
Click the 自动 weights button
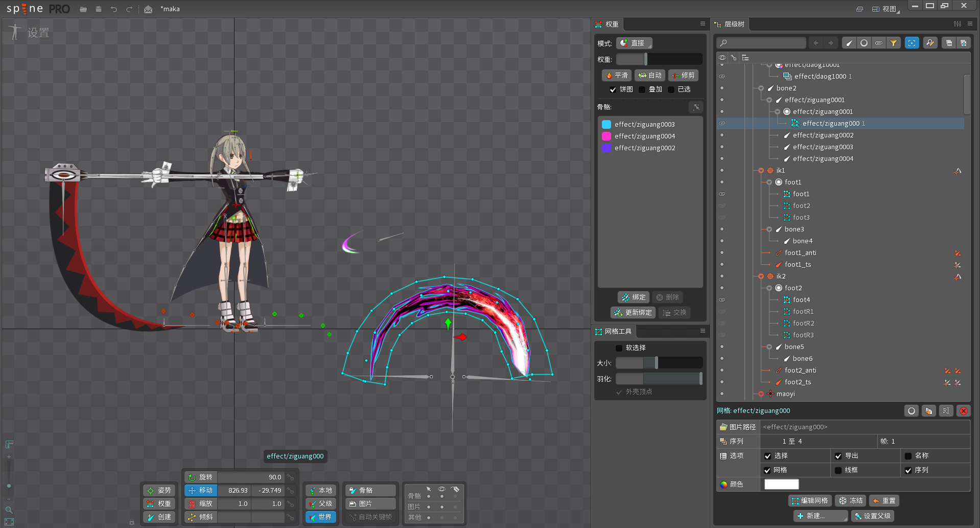point(650,76)
